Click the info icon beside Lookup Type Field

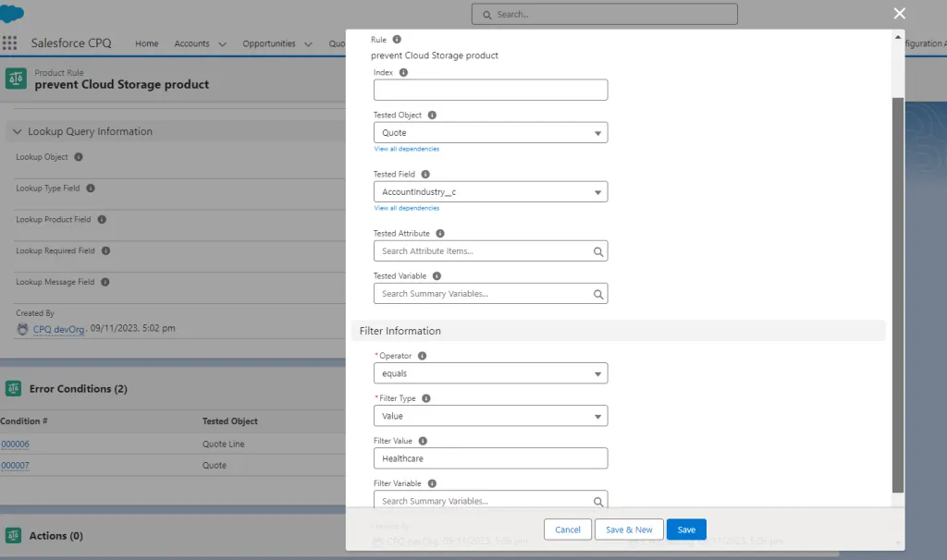click(x=91, y=189)
